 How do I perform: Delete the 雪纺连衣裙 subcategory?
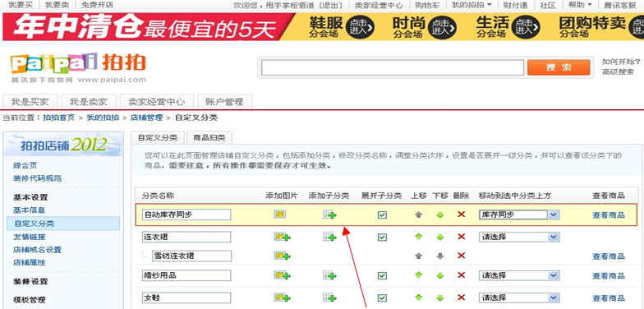[462, 256]
